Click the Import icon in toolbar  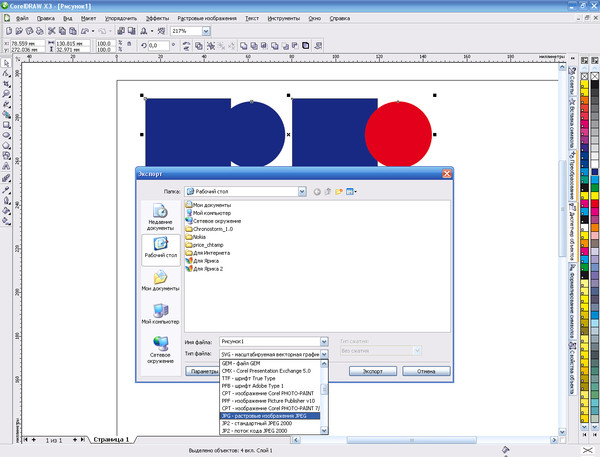pyautogui.click(x=121, y=31)
